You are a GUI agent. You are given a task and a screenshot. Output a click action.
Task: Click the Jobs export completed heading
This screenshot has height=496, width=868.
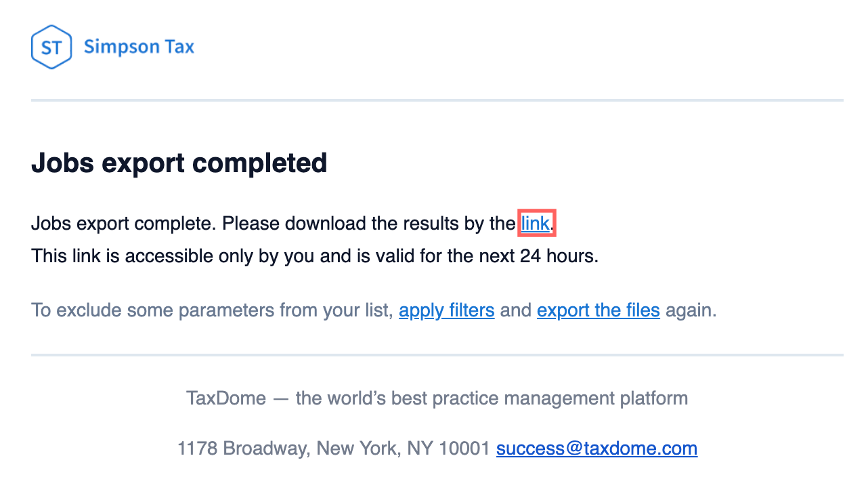pyautogui.click(x=179, y=163)
